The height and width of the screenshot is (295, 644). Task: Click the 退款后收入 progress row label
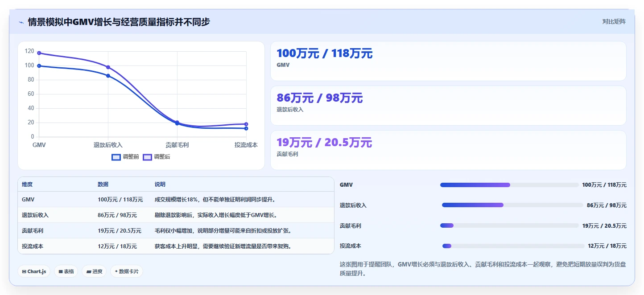coord(353,205)
